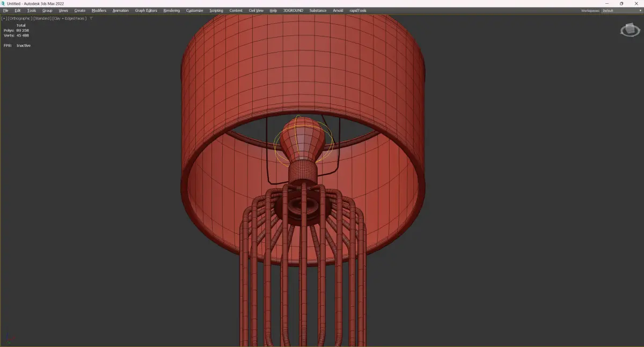Open the Arnold menu
Image resolution: width=644 pixels, height=347 pixels.
point(338,10)
